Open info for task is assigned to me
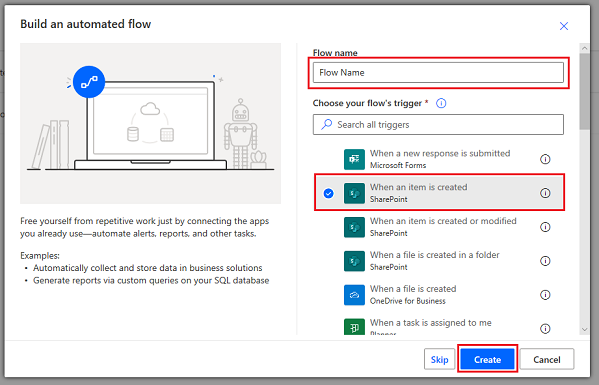Viewport: 599px width, 385px height. [x=545, y=328]
